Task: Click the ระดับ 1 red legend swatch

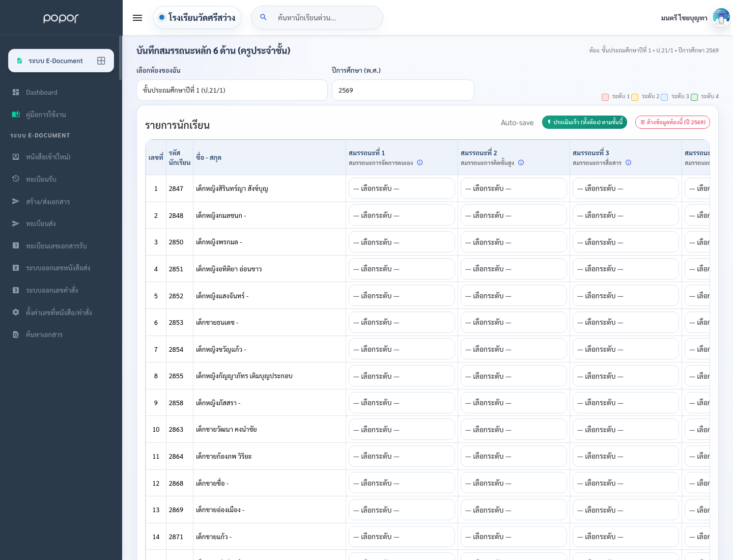Action: click(x=605, y=97)
